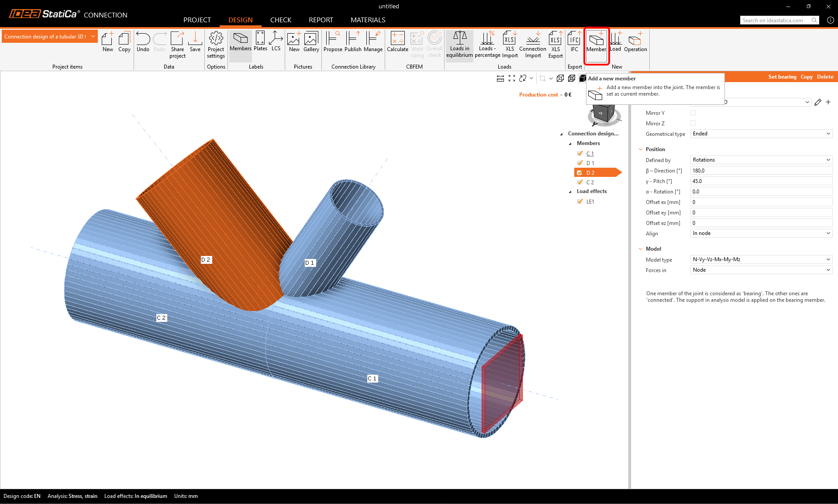Open the Geometrical type dropdown
838x504 pixels.
tap(761, 134)
